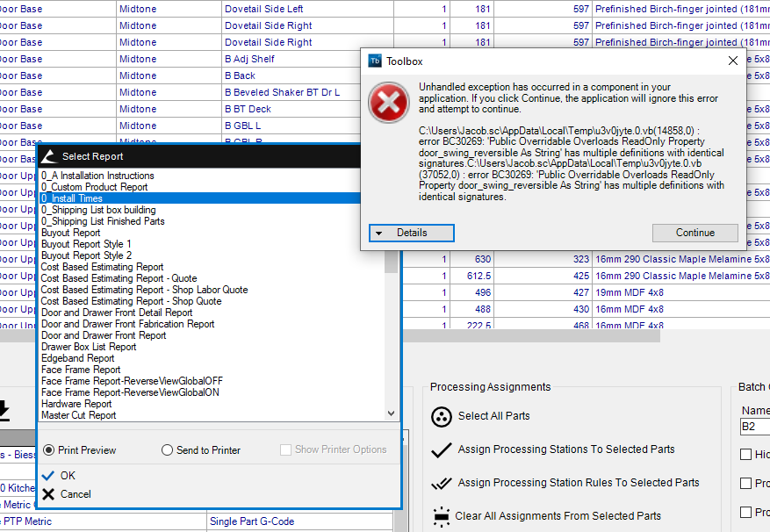Choose Master Cut Report from the list
Viewport: 770px width, 532px height.
tap(78, 415)
